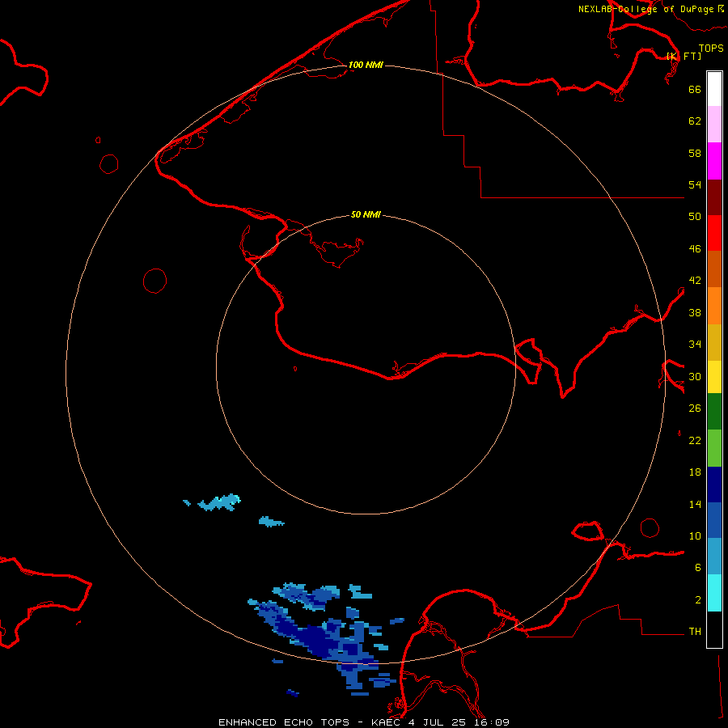Click the light pink swatch between 62 and 58
The width and height of the screenshot is (728, 728).
tap(714, 124)
